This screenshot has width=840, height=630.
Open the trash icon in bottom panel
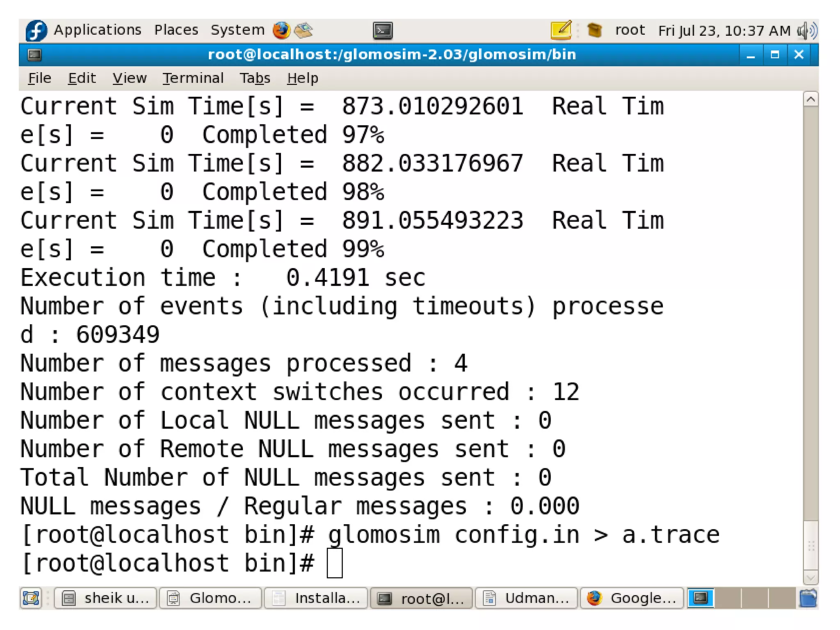[x=808, y=598]
